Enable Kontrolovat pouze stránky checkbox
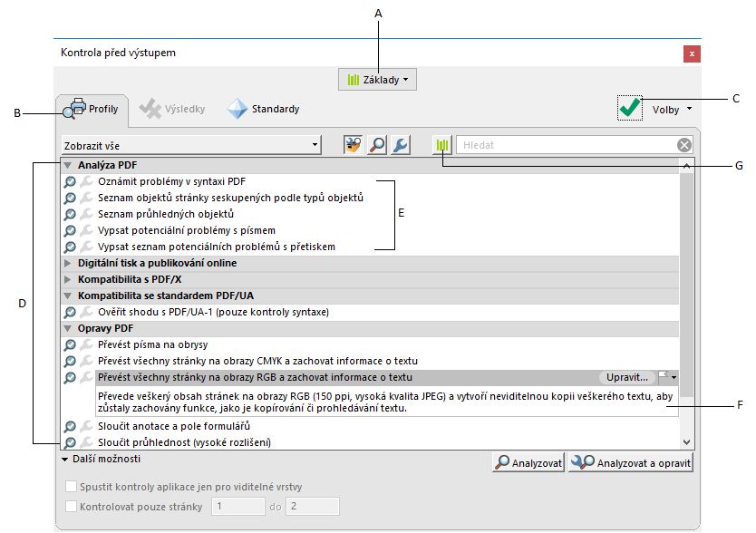 click(71, 507)
